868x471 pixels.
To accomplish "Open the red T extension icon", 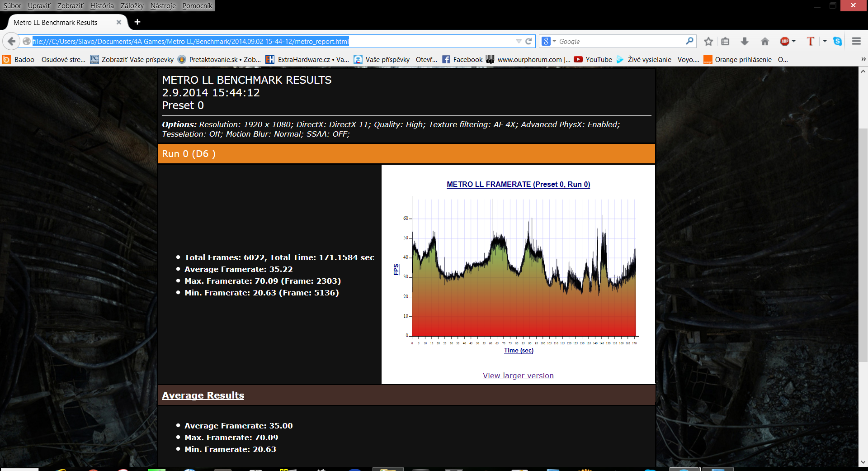I will [811, 41].
